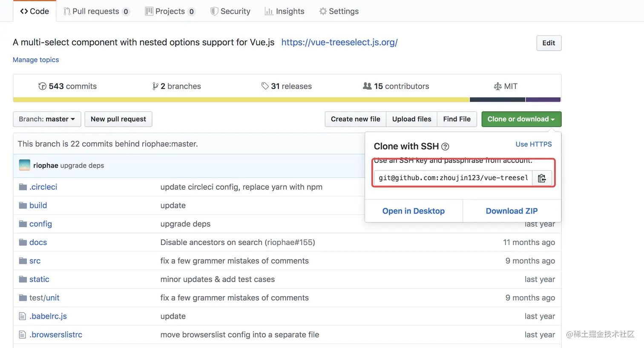Click the releases tag icon
Viewport: 644px width, 348px height.
tap(265, 86)
